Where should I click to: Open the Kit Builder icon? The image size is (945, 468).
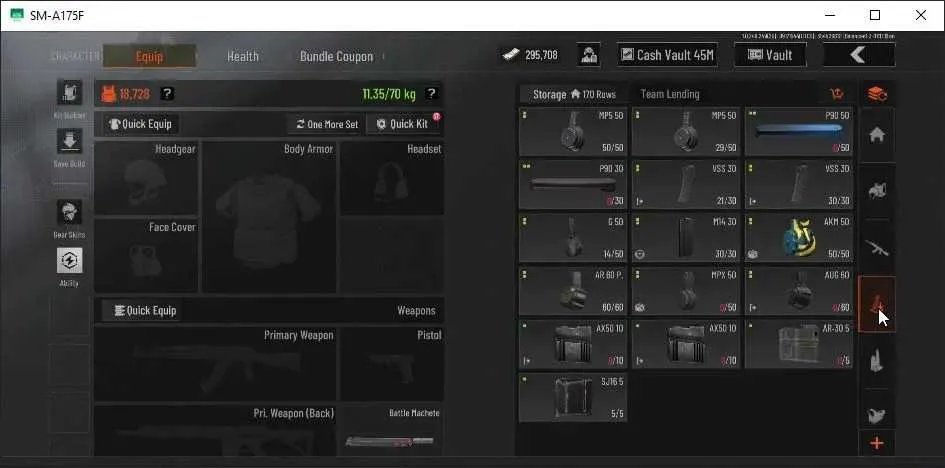coord(69,92)
